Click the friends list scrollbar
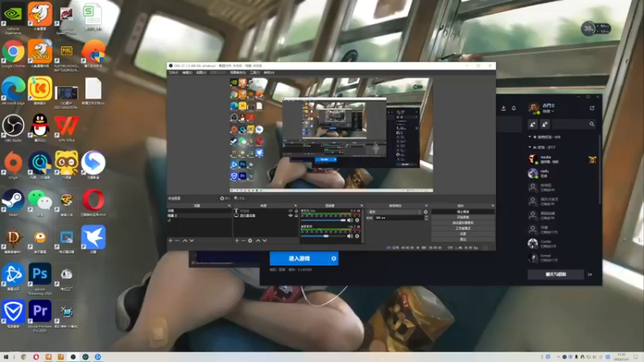Image resolution: width=644 pixels, height=362 pixels. pos(599,168)
